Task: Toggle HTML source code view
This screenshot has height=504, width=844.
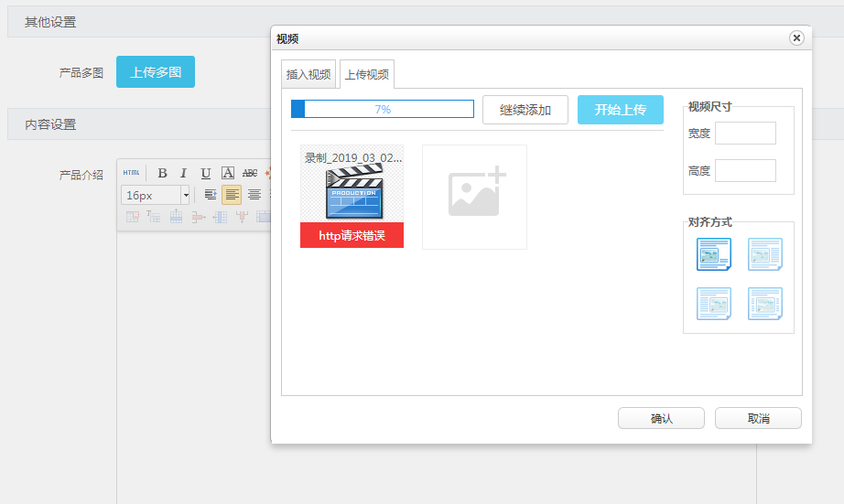Action: [132, 173]
